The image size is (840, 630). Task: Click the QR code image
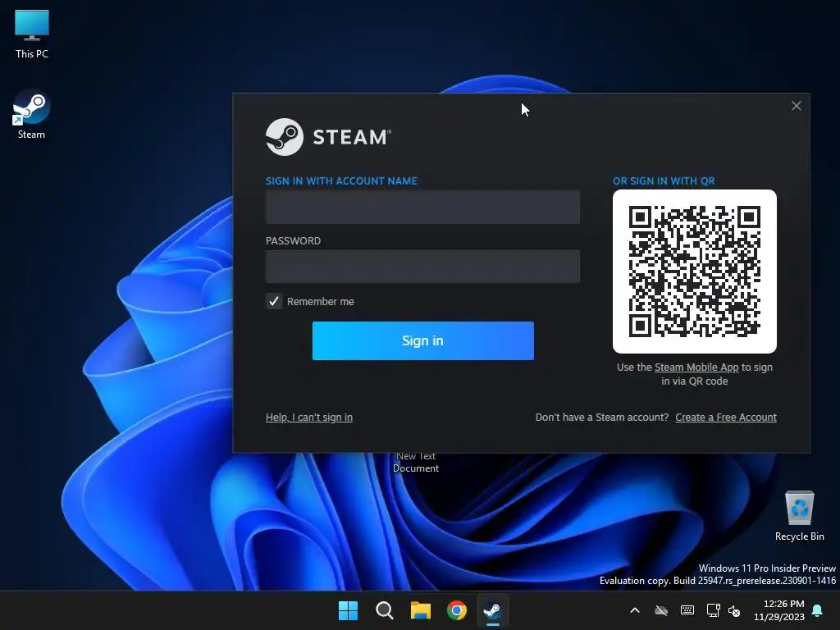[694, 271]
